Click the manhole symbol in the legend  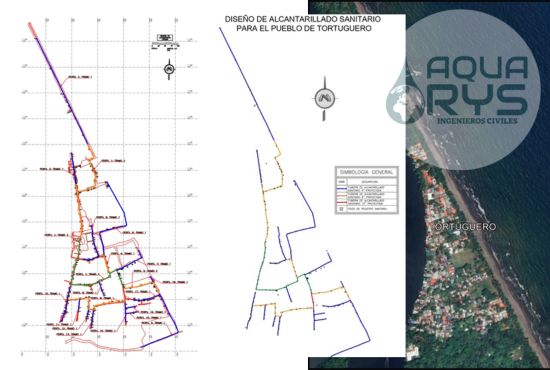(x=341, y=209)
